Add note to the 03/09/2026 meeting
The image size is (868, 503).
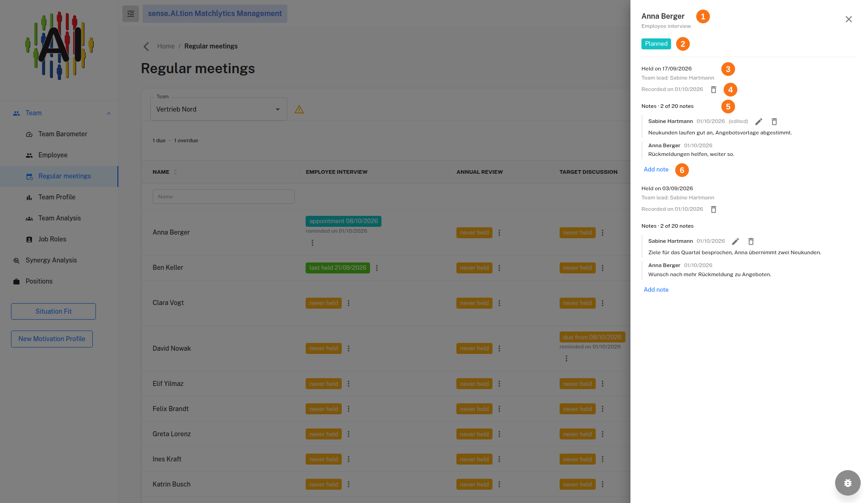tap(656, 290)
